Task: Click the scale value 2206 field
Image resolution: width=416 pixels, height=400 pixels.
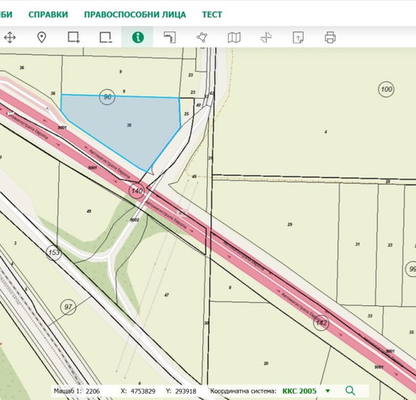Action: (93, 391)
